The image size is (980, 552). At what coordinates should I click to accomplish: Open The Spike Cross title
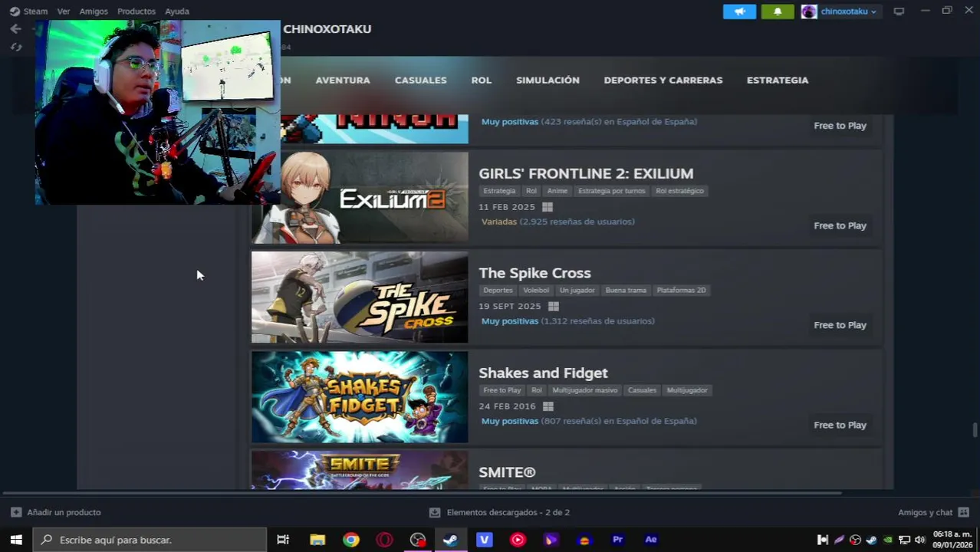[534, 273]
